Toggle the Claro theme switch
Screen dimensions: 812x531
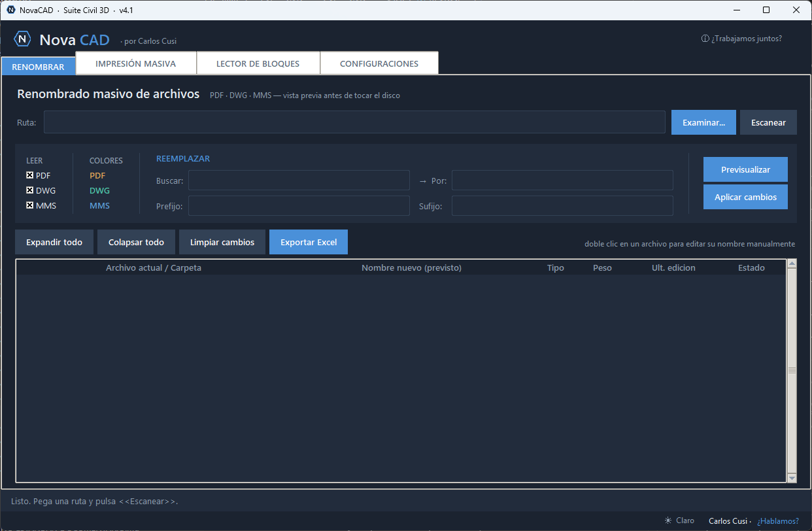(679, 521)
